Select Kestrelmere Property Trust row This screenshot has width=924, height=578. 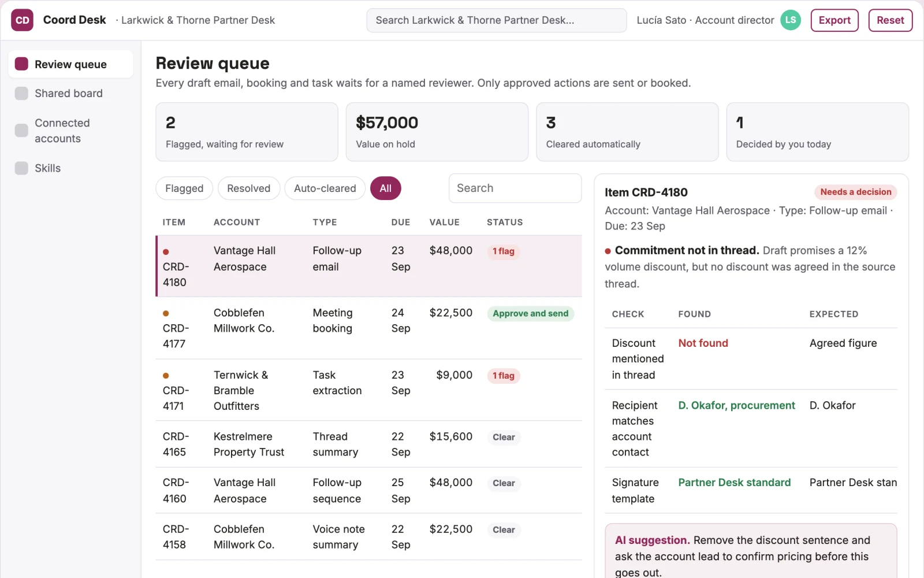coord(369,444)
